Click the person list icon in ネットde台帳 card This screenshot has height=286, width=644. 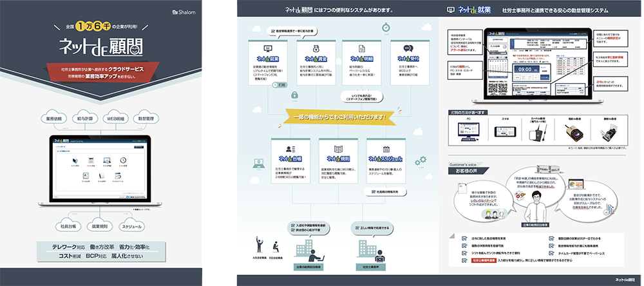coord(290,149)
